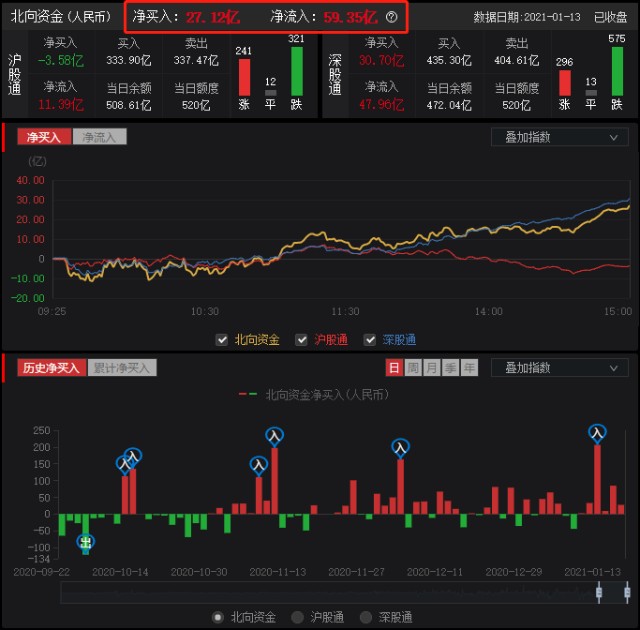Click the highest 入 marker near 2020-11-13
The width and height of the screenshot is (640, 630).
click(274, 437)
